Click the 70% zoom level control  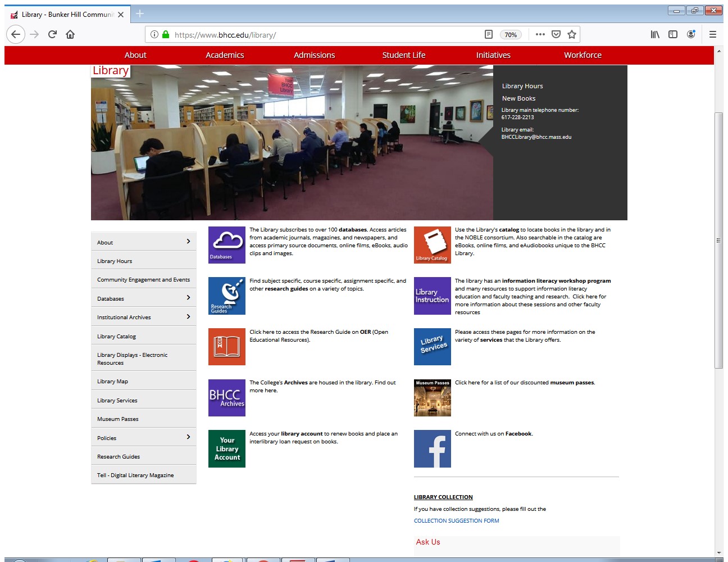pos(511,34)
